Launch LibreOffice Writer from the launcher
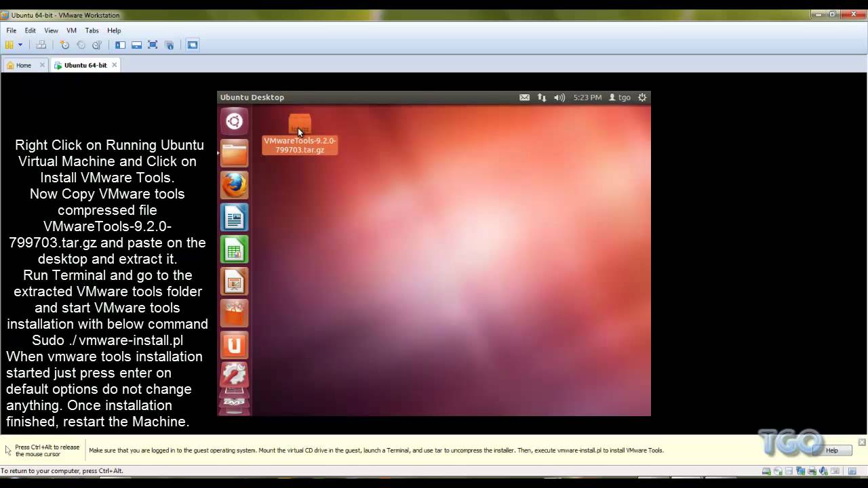Viewport: 868px width, 488px height. tap(234, 217)
